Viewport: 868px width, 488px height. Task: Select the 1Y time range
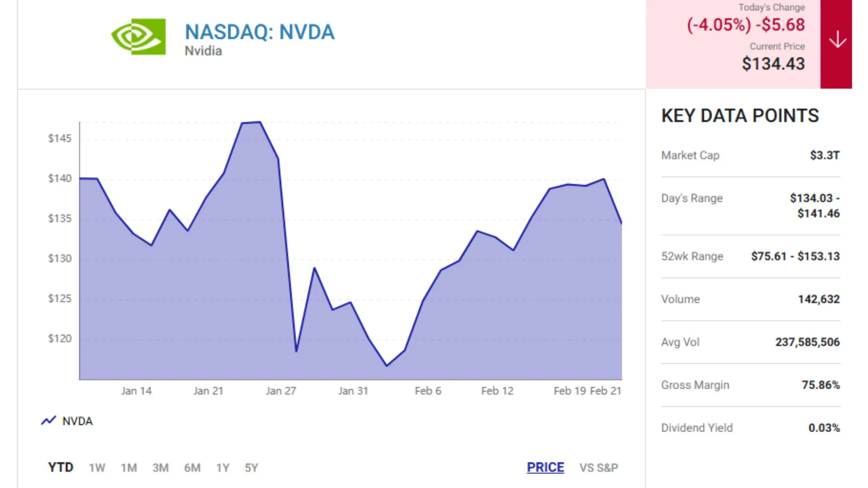coord(223,468)
